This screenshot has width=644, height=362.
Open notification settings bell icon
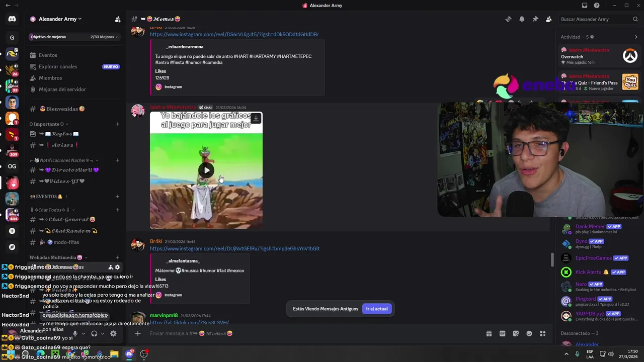tap(522, 19)
